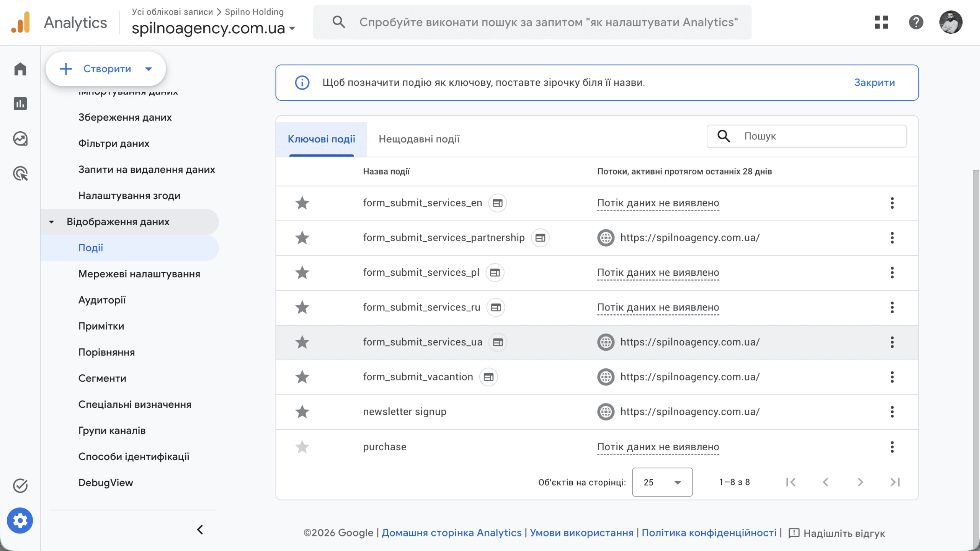Go to the next page of events

click(860, 482)
